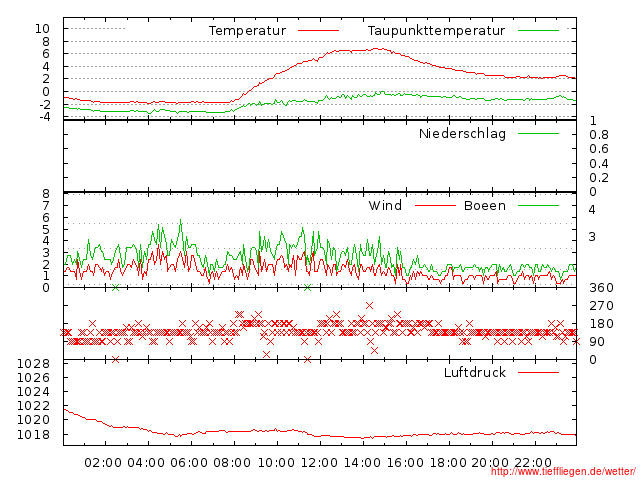Click the 02:00 time axis label
The image size is (640, 480).
click(103, 463)
